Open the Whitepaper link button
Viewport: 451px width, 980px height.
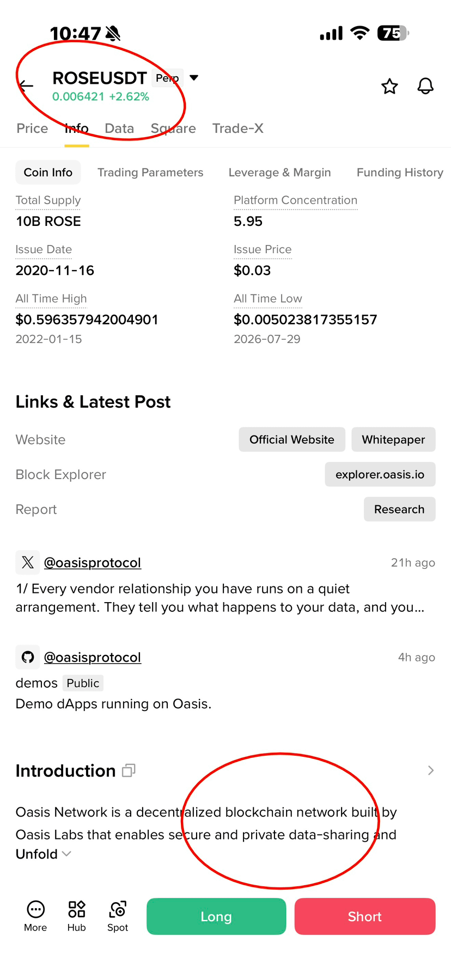393,439
